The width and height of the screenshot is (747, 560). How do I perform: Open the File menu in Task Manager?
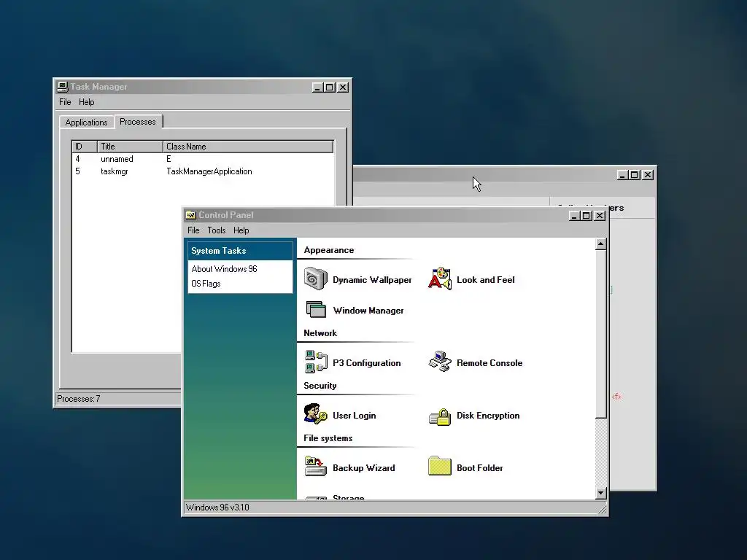coord(65,102)
